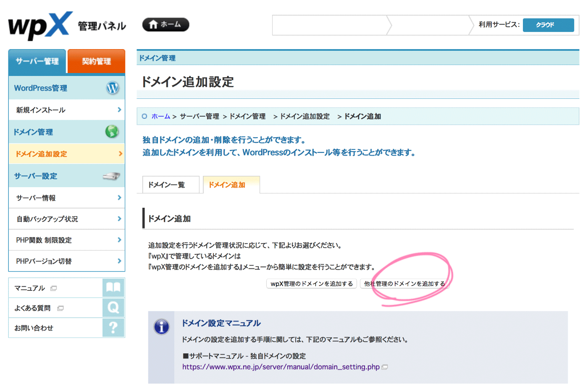Click ドメイン追加設定 breadcrumb text
588x392 pixels.
pyautogui.click(x=305, y=116)
